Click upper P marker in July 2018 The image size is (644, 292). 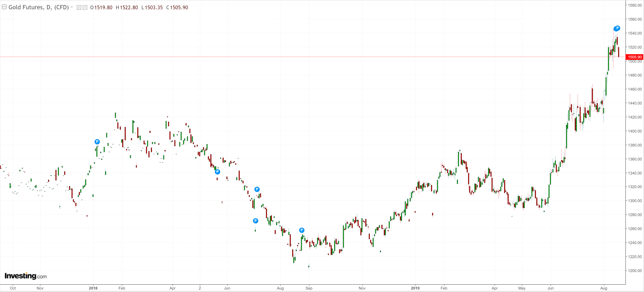(x=257, y=189)
